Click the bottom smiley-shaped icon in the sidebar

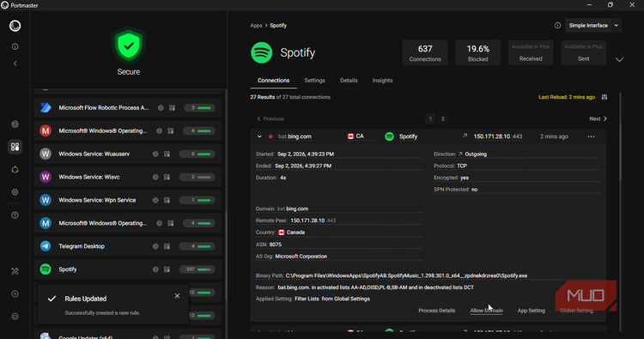point(15,317)
